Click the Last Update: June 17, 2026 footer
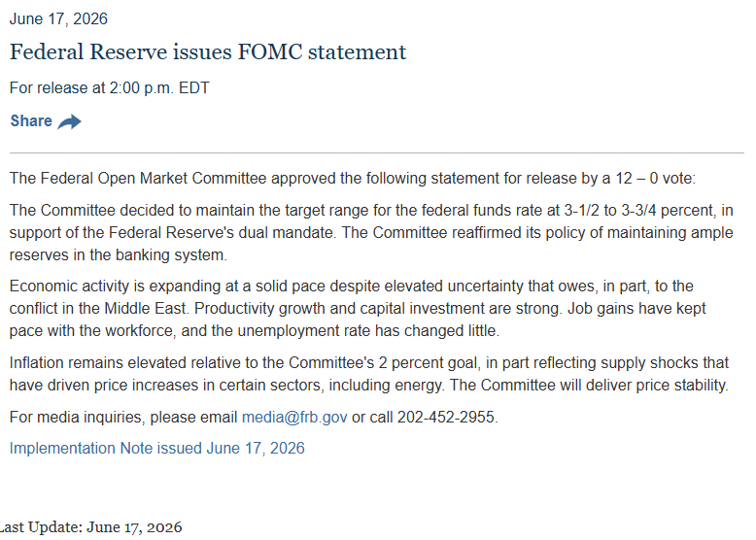Viewport: 756px width, 540px height. (x=90, y=527)
